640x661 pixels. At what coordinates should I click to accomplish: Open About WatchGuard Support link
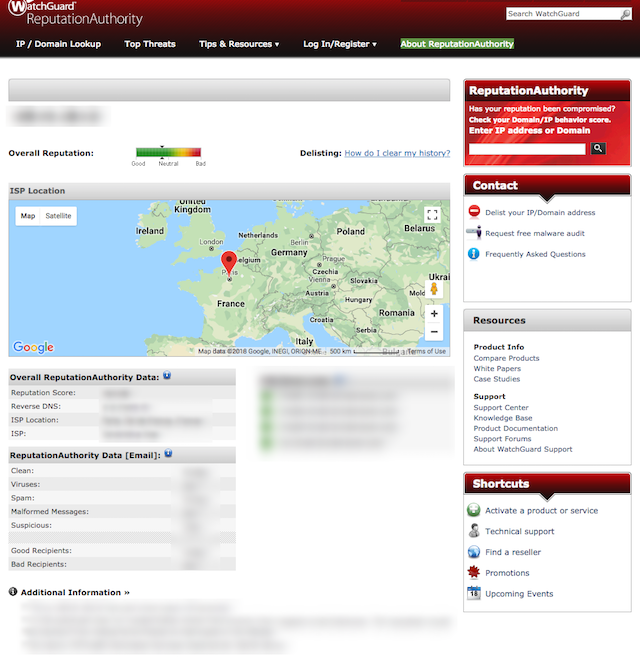pyautogui.click(x=523, y=449)
